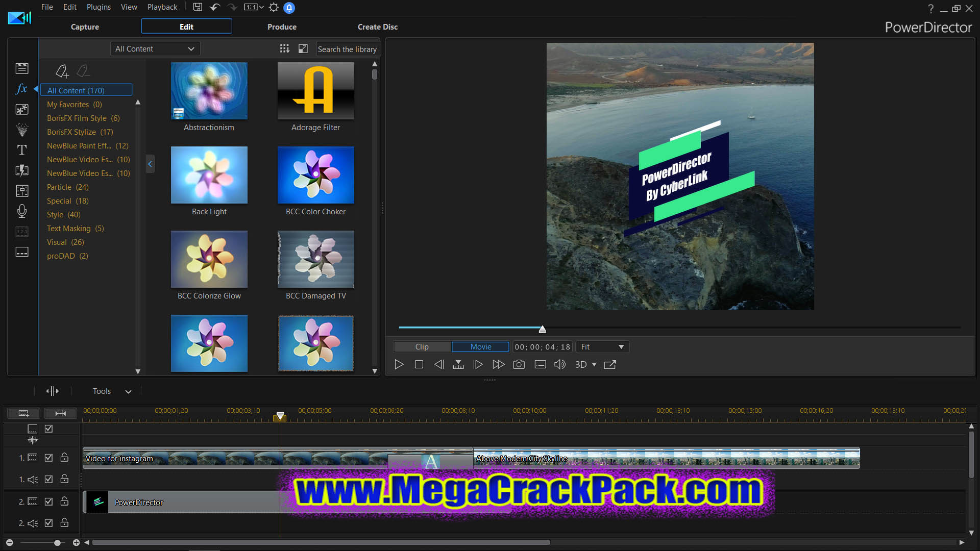Screen dimensions: 980x551
Task: Disable audio track 1 checkbox
Action: click(48, 479)
